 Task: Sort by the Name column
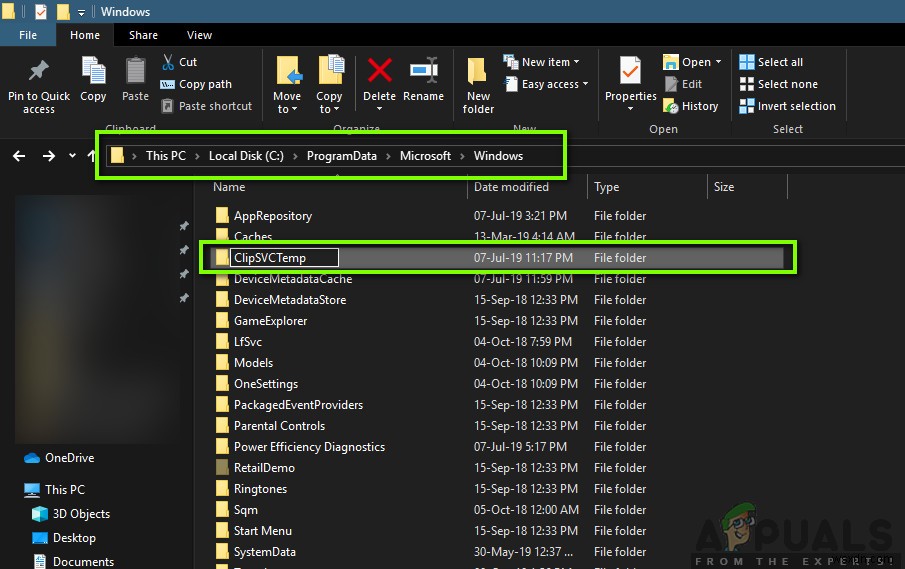point(229,187)
